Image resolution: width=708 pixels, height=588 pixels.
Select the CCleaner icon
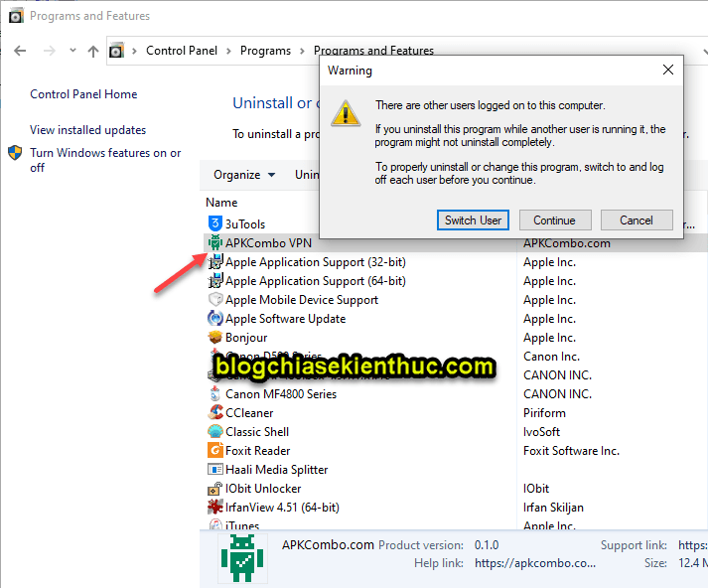[215, 413]
